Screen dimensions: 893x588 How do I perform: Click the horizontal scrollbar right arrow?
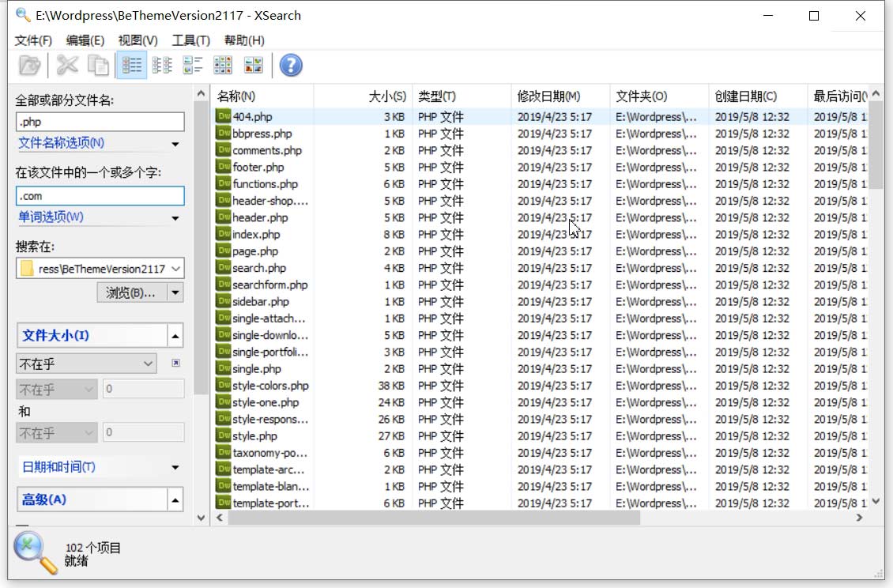pyautogui.click(x=859, y=518)
